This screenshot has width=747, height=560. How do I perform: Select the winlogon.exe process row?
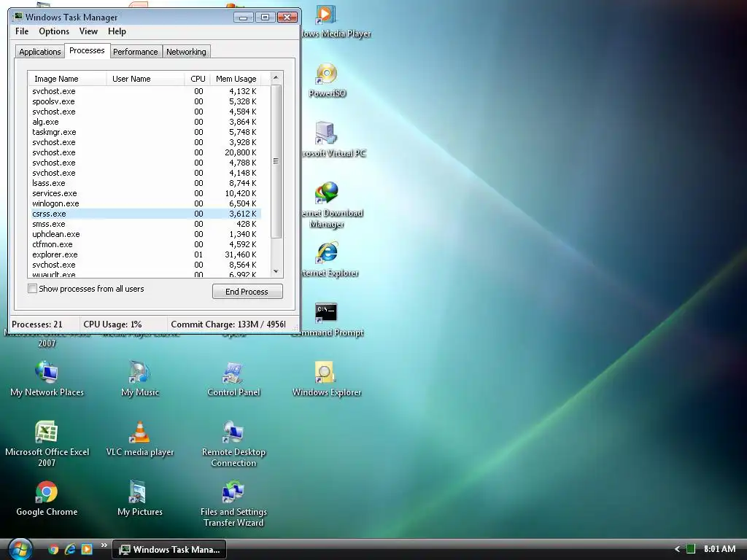(x=146, y=203)
